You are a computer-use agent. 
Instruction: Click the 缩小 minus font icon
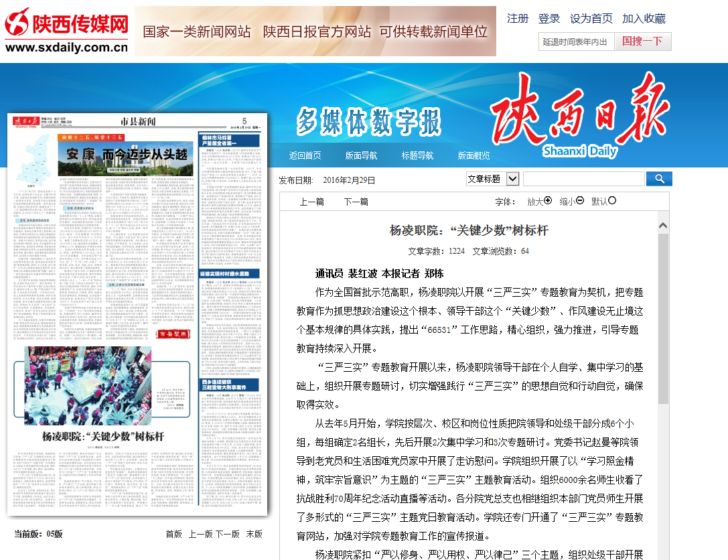tap(580, 200)
